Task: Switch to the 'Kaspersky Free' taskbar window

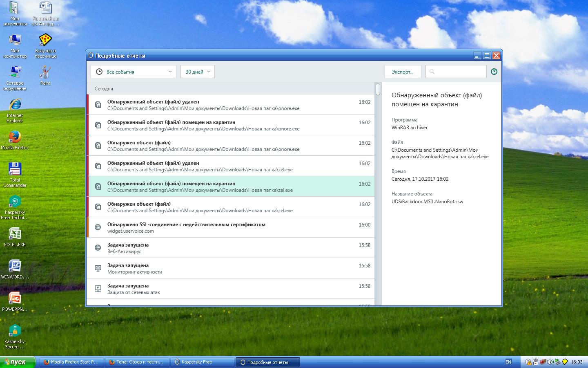Action: pyautogui.click(x=197, y=362)
